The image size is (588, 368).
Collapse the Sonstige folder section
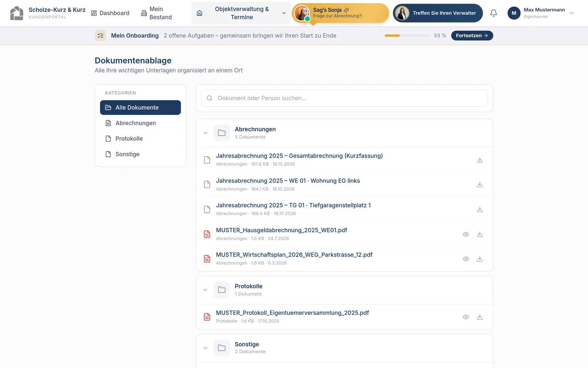click(x=205, y=348)
